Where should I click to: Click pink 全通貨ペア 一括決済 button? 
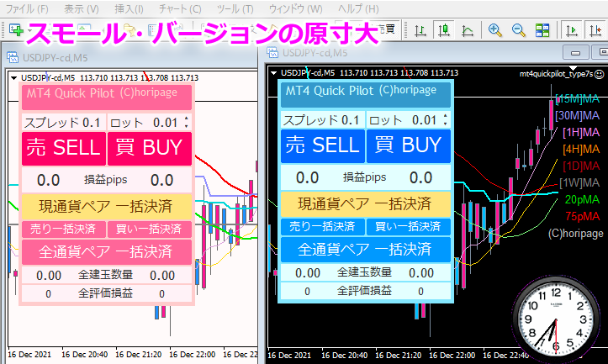(107, 252)
